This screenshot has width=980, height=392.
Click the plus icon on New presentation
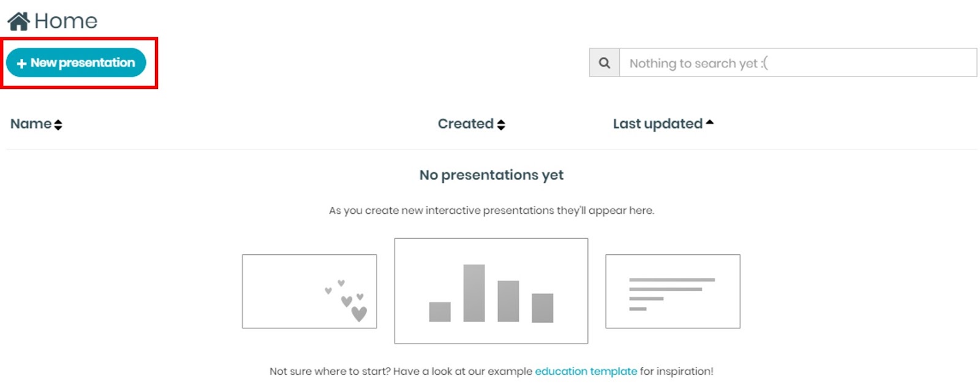21,64
